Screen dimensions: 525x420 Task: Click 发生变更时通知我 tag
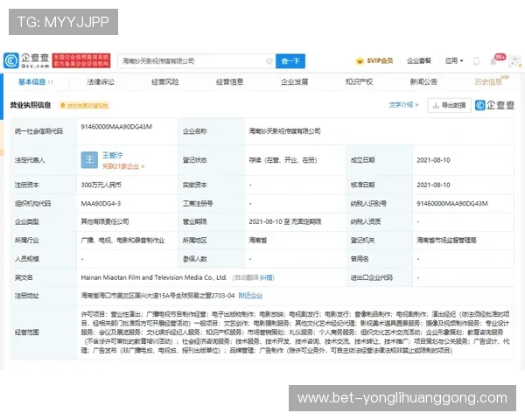click(84, 106)
